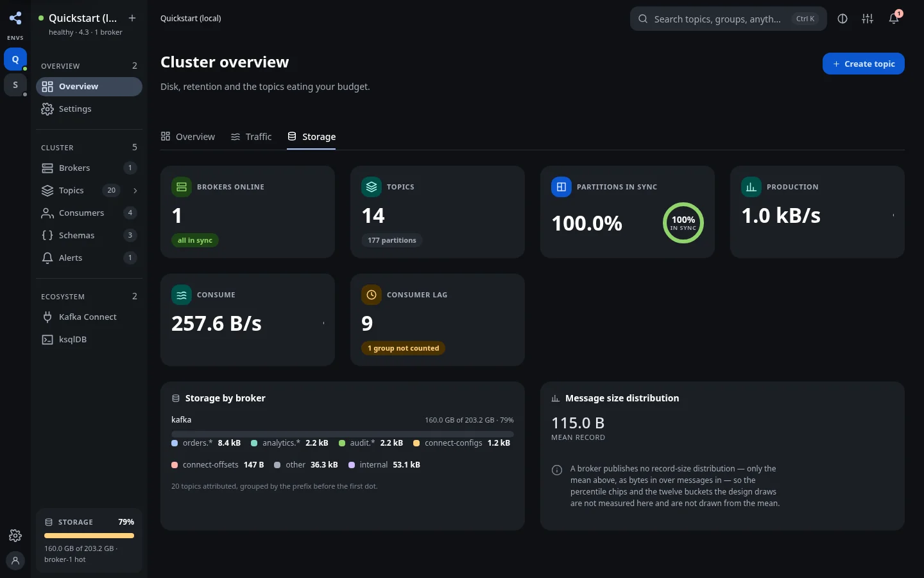
Task: Open Schemas in the sidebar
Action: [89, 236]
